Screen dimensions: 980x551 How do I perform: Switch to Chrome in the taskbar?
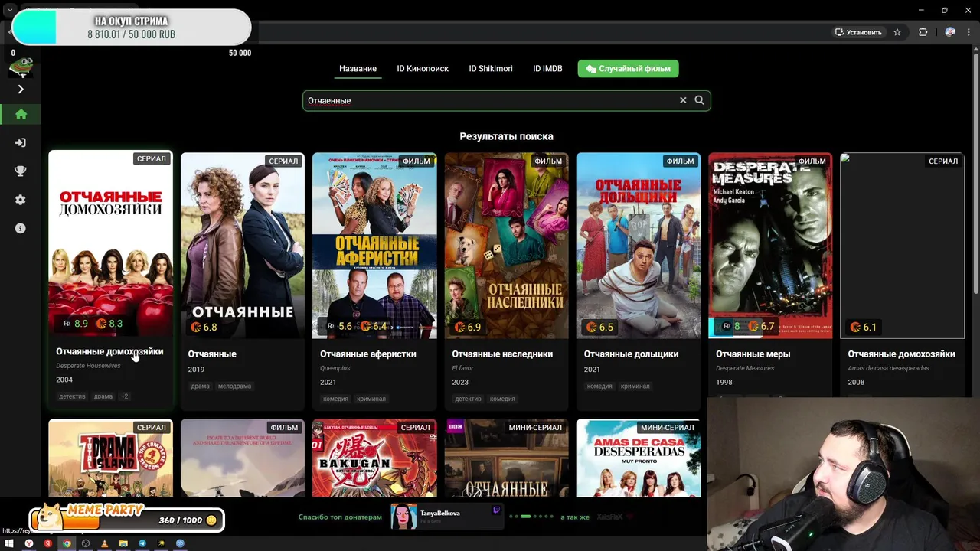[x=67, y=543]
